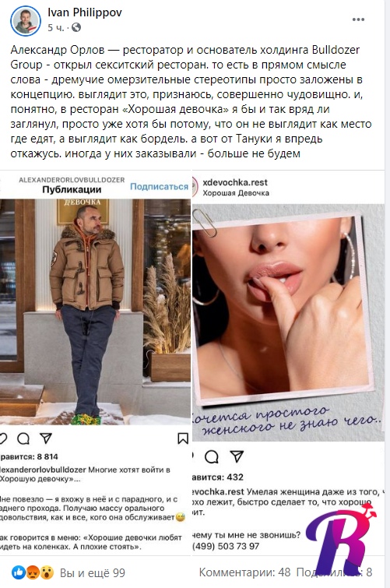Click the share paper-plane icon under left photo
390x588 pixels.
pos(46,438)
